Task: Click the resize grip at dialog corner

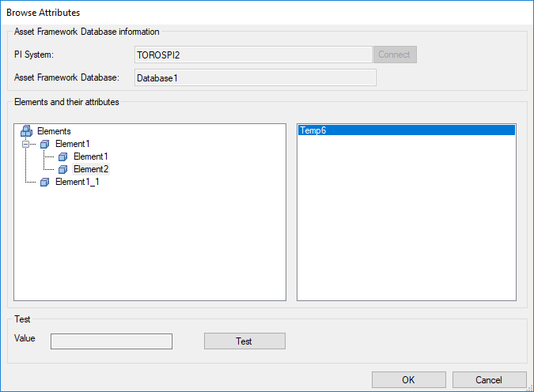Action: point(530,388)
